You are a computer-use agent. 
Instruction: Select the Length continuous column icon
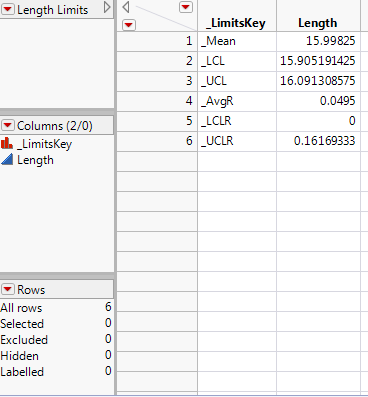point(7,160)
